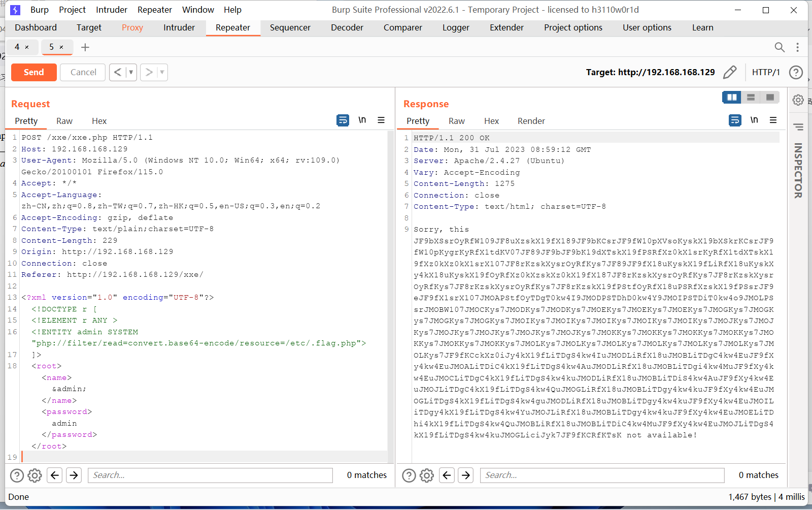This screenshot has width=812, height=510.
Task: Open the Repeater three-dot options menu
Action: pyautogui.click(x=798, y=47)
